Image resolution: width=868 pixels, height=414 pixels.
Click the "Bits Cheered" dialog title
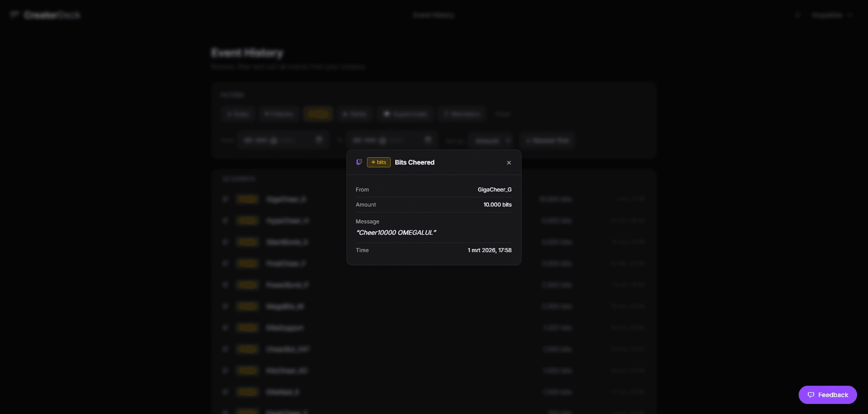pyautogui.click(x=414, y=162)
